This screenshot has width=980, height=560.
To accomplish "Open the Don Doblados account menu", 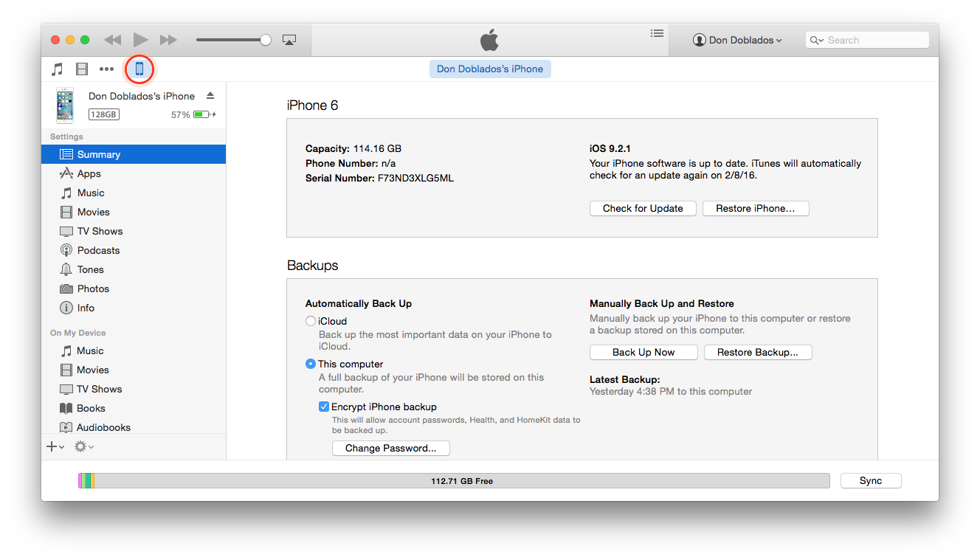I will click(x=737, y=40).
